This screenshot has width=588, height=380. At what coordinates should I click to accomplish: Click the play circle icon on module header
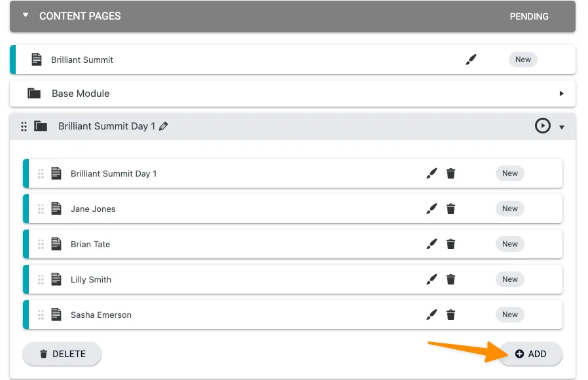click(542, 126)
